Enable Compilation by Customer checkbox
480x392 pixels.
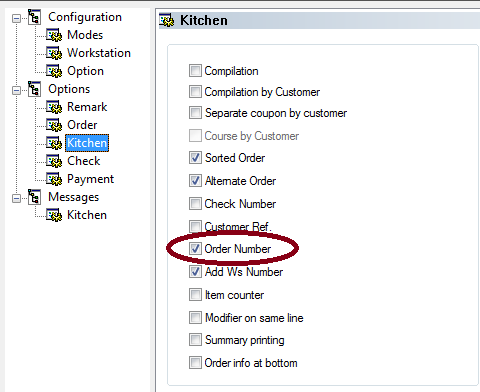(195, 92)
